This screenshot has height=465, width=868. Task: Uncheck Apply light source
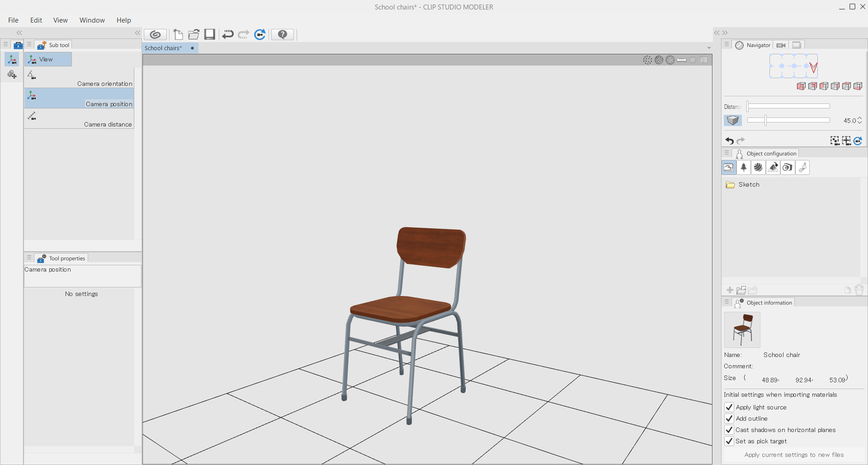point(729,407)
